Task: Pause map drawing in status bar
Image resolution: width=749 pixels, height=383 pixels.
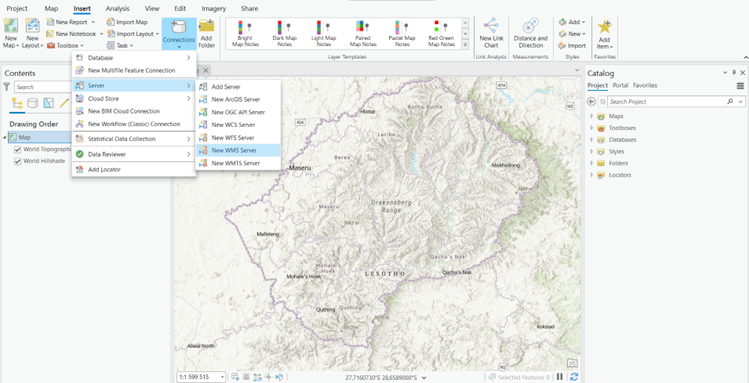Action: click(x=560, y=377)
